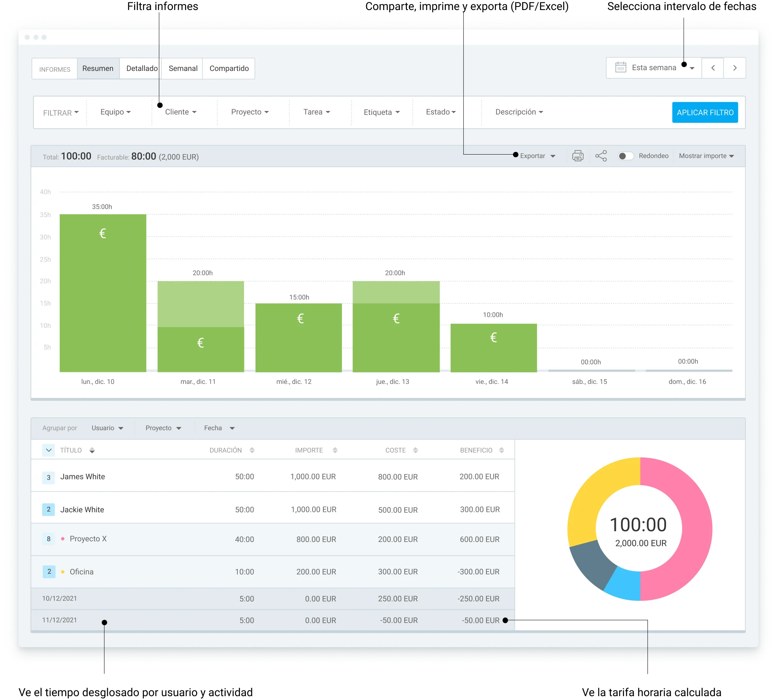The width and height of the screenshot is (777, 700).
Task: Click the share report icon
Action: (601, 156)
